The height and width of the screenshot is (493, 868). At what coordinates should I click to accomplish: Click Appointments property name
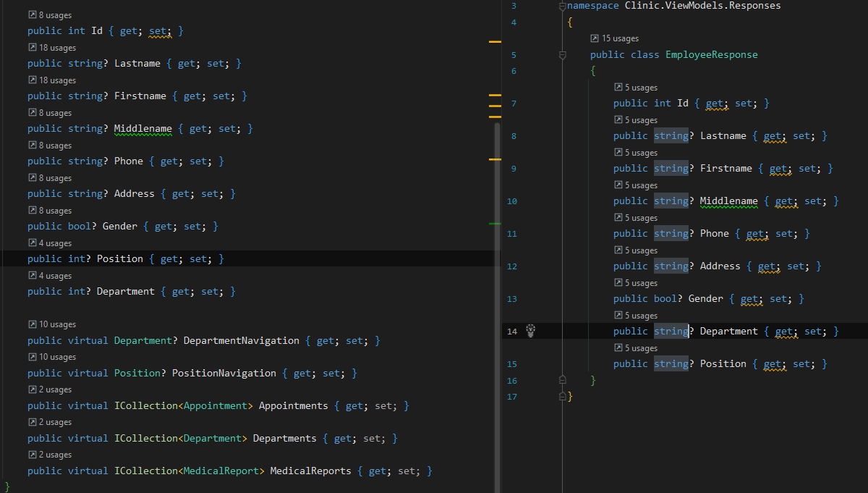tap(294, 405)
